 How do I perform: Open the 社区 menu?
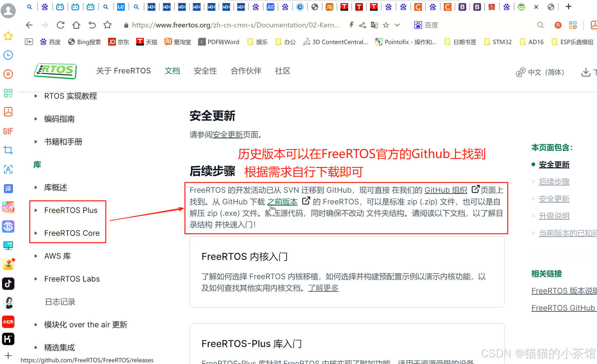coord(283,71)
